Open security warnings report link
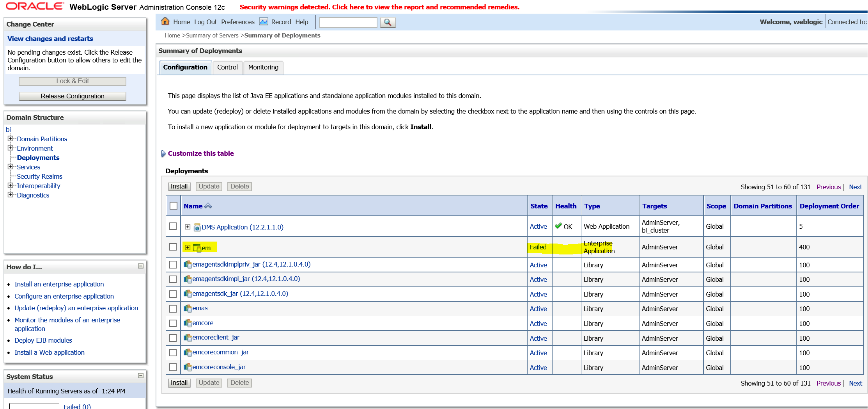The height and width of the screenshot is (409, 868). click(379, 7)
